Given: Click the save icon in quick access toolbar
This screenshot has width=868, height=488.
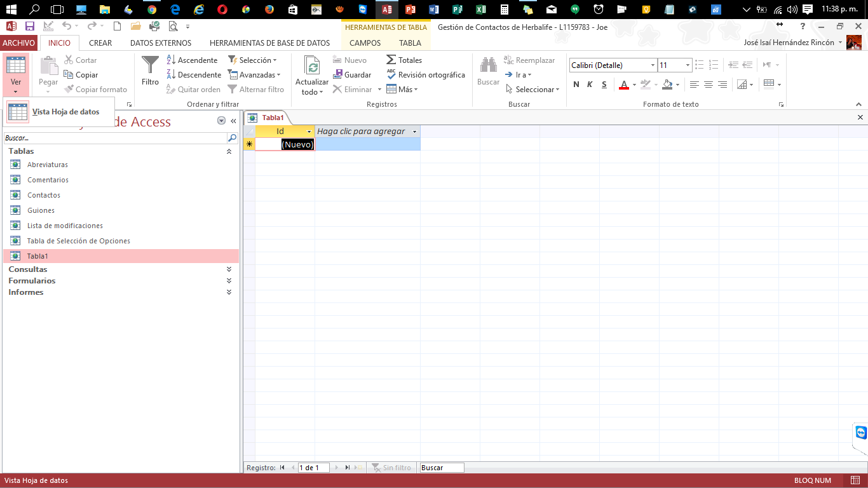Looking at the screenshot, I should 29,26.
